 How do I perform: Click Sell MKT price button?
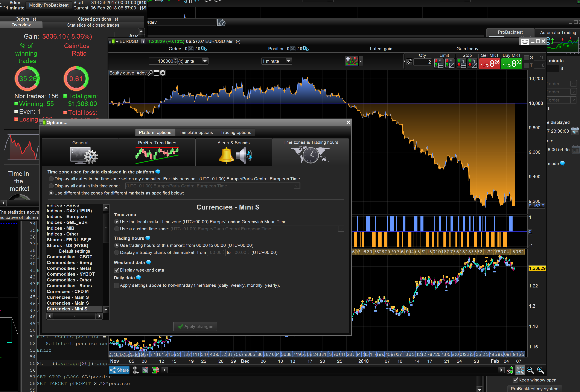point(490,64)
